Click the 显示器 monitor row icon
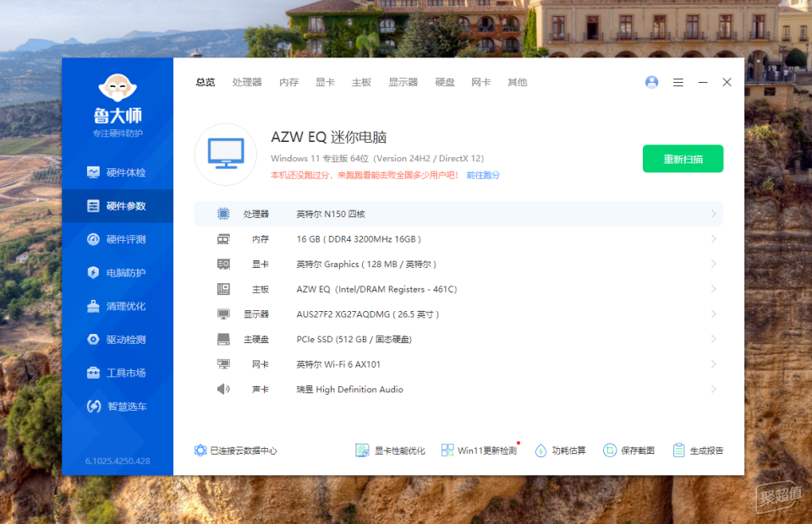 223,314
